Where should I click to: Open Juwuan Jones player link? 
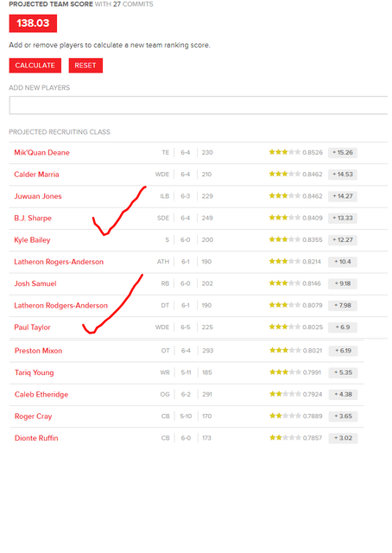[x=38, y=196]
